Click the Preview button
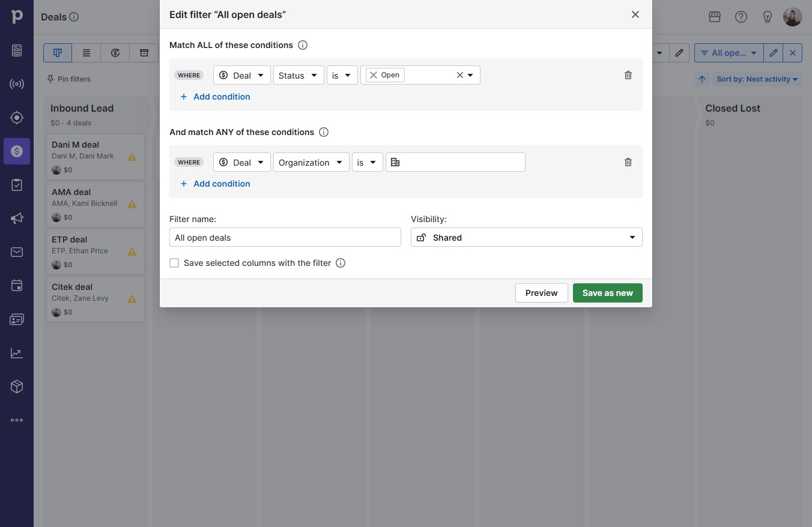The image size is (812, 527). (x=542, y=293)
